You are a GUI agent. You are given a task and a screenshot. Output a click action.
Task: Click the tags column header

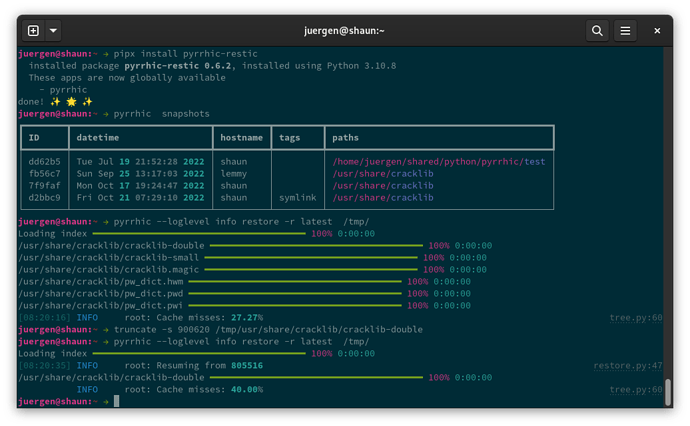290,137
